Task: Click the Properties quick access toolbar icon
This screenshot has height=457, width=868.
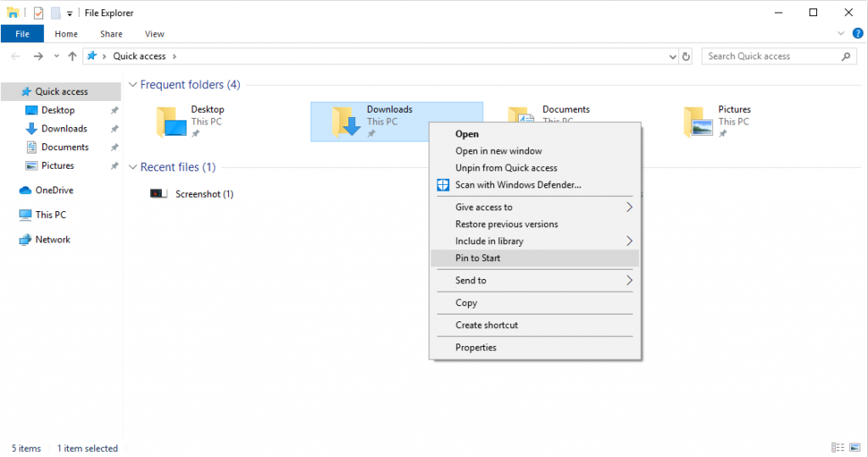Action: [38, 13]
